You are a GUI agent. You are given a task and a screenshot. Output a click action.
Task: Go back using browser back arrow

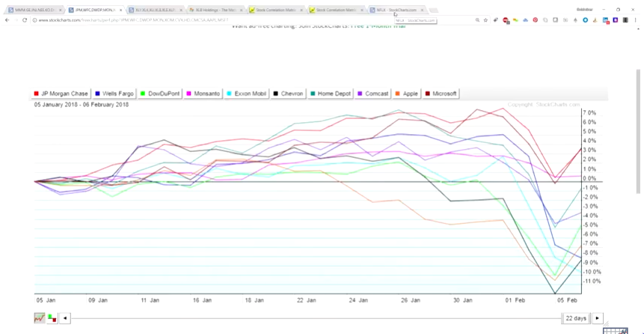pos(7,20)
